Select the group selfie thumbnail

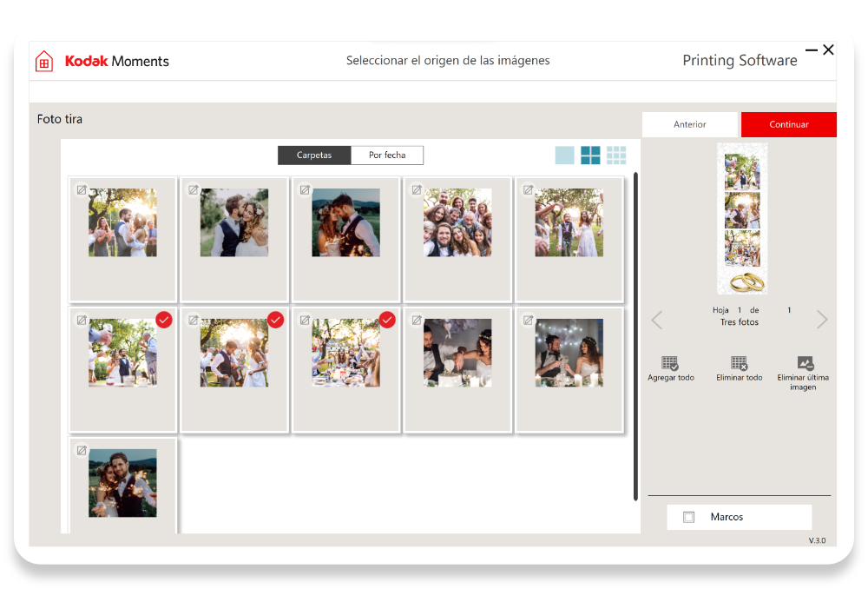(457, 222)
